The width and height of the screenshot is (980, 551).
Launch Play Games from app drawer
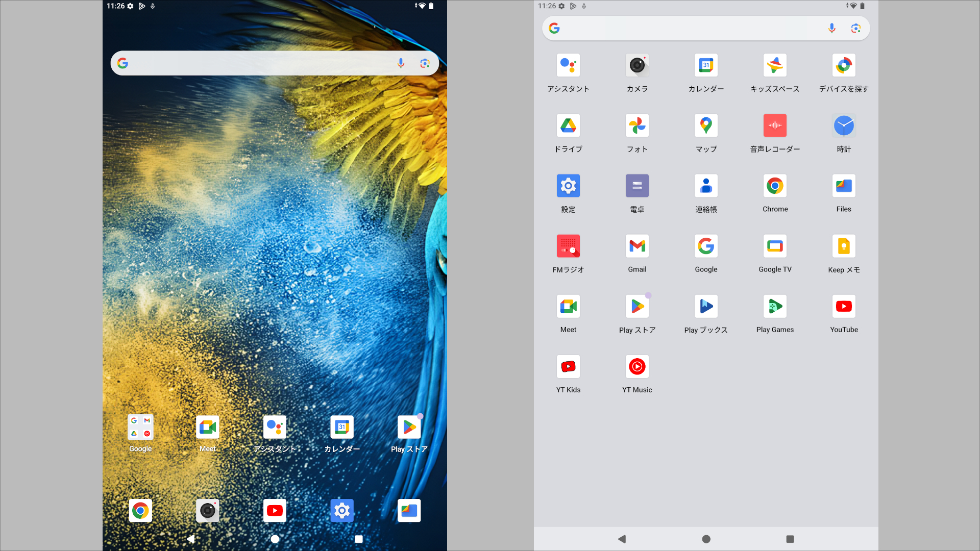click(x=775, y=307)
